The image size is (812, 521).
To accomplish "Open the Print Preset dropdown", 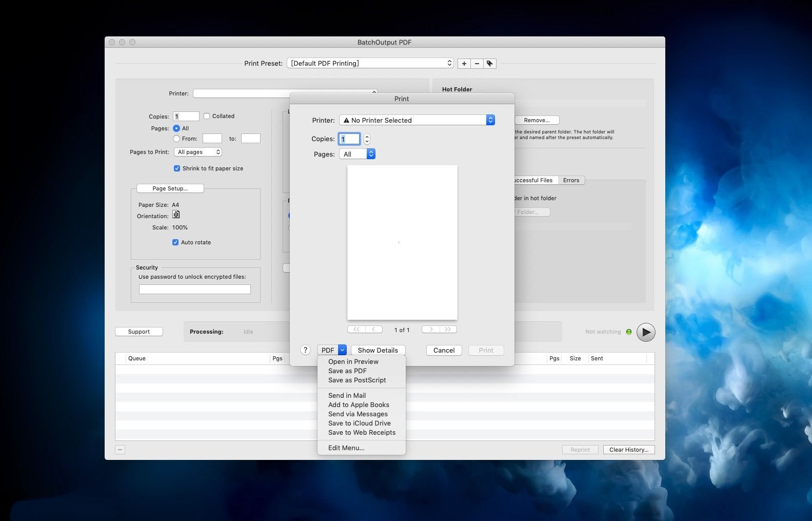I will pos(370,63).
